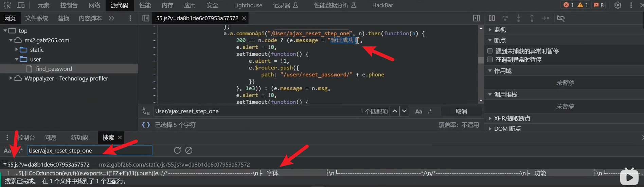Image resolution: width=644 pixels, height=187 pixels.
Task: Toggle match case in find bar
Action: [418, 111]
